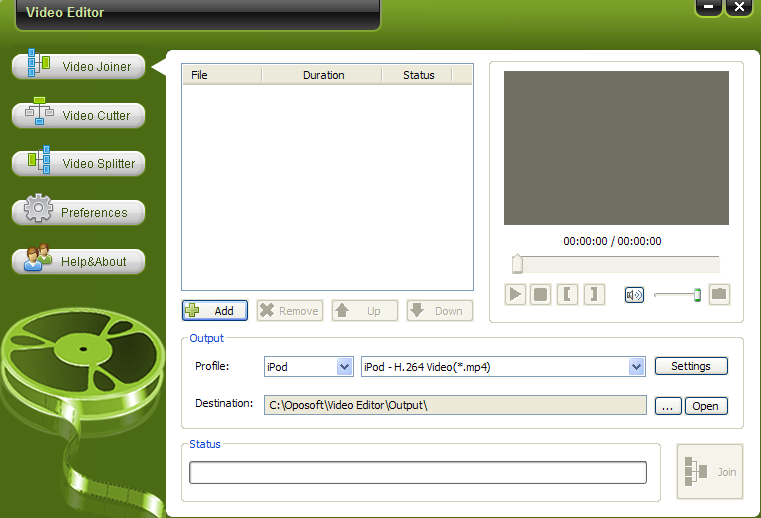The image size is (761, 518).
Task: Switch to Video Cutter
Action: tap(79, 116)
